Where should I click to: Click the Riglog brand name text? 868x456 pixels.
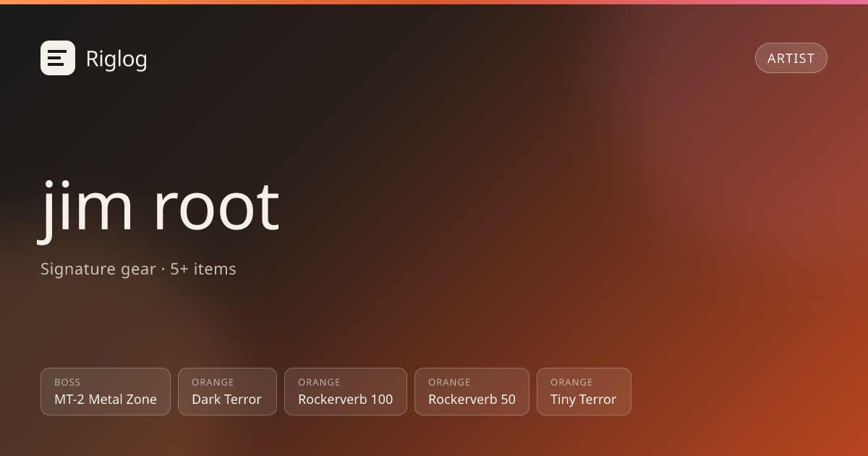point(116,59)
